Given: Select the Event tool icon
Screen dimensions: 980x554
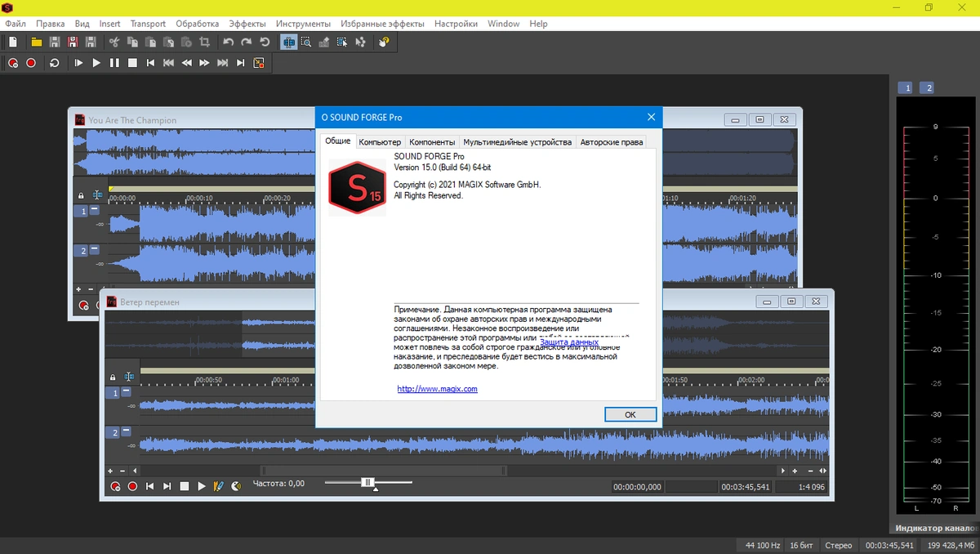Looking at the screenshot, I should coord(342,42).
